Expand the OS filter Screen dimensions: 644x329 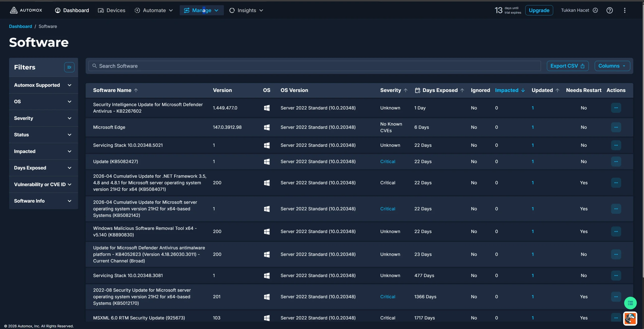click(x=44, y=102)
